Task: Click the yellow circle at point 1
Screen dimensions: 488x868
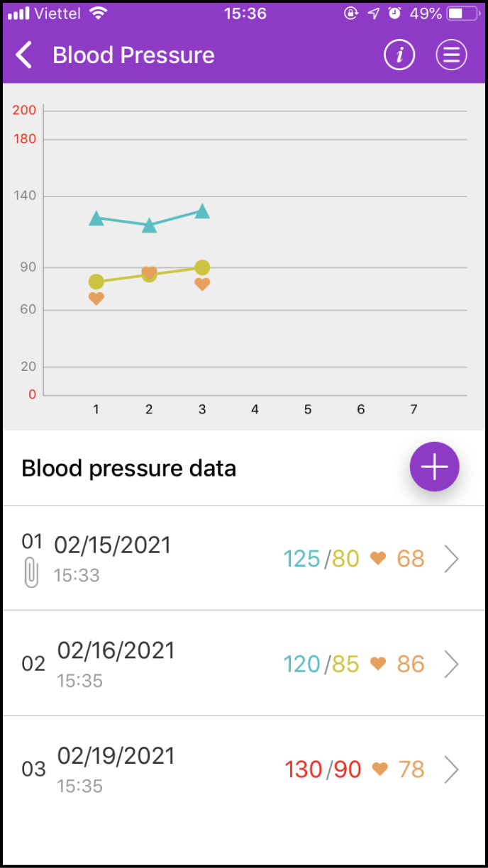Action: [96, 282]
